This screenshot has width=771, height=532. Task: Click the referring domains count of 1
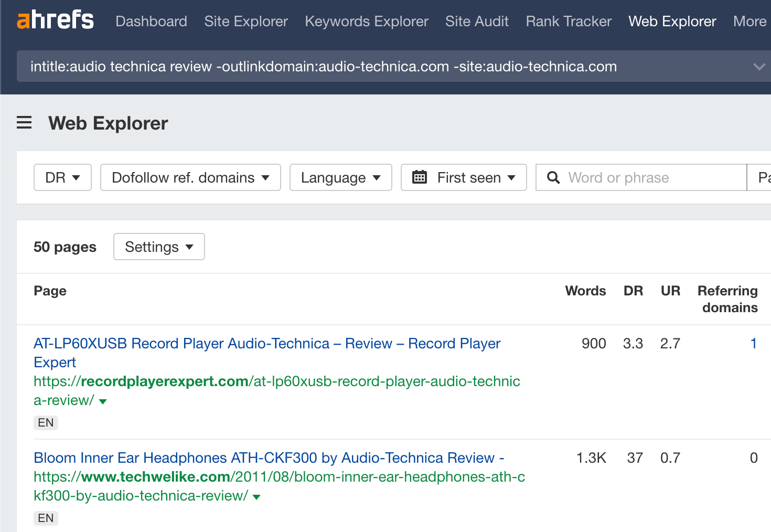(x=754, y=343)
